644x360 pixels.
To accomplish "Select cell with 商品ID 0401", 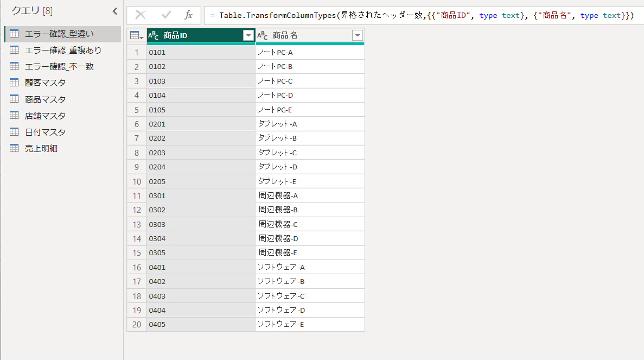I will click(201, 267).
